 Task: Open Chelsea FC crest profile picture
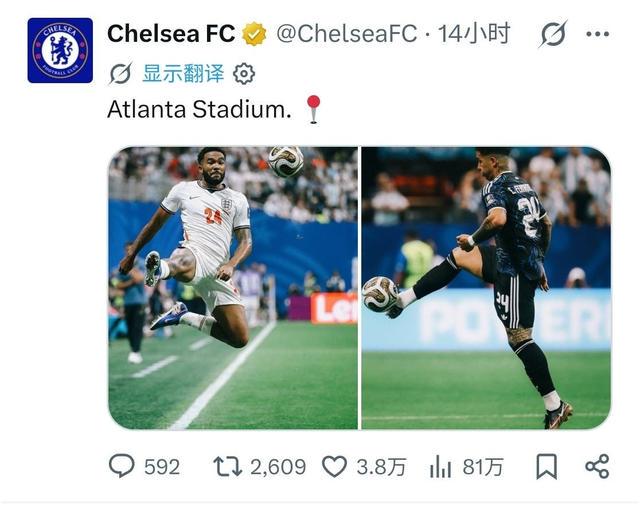pos(60,50)
